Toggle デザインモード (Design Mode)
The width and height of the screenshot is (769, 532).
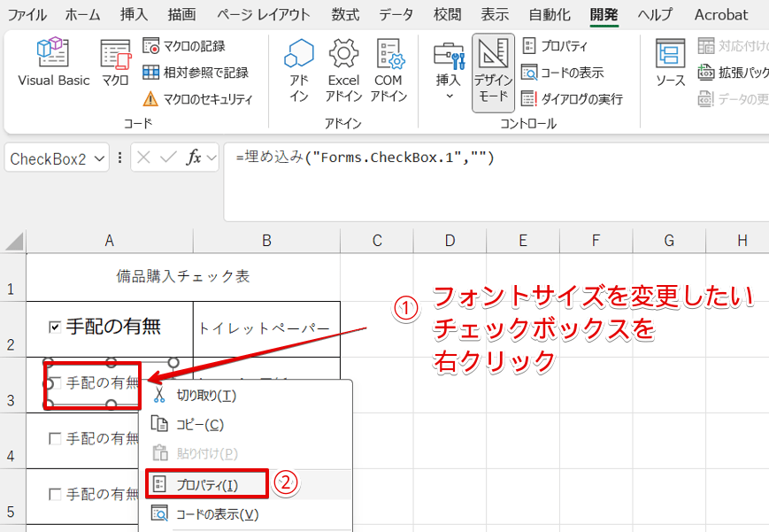point(493,71)
